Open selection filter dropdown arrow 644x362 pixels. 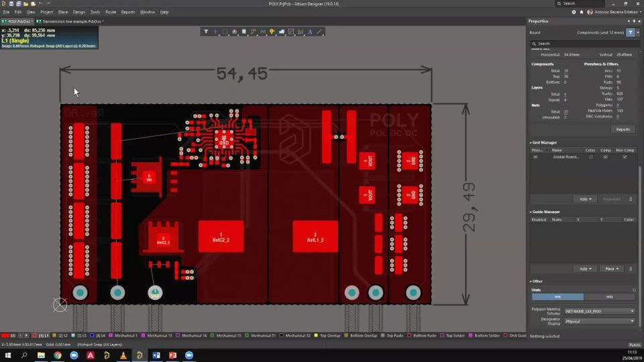click(638, 32)
